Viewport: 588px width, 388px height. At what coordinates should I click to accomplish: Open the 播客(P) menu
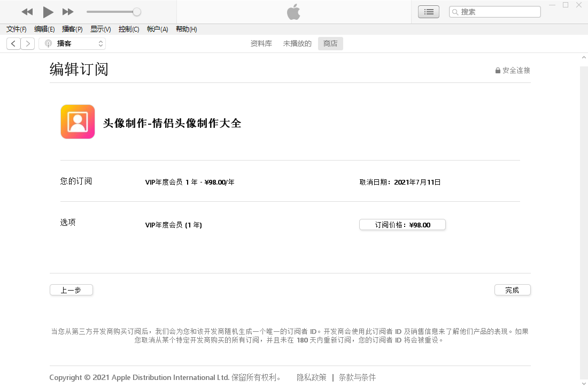[x=72, y=29]
